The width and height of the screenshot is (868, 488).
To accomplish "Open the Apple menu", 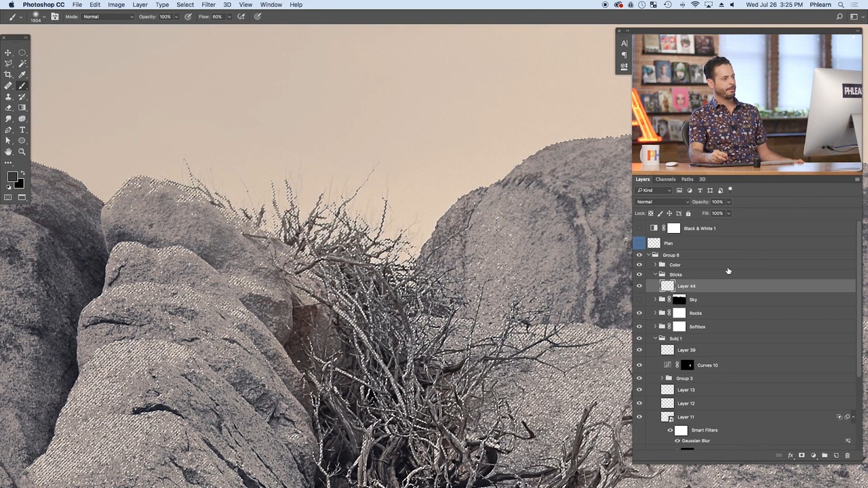I will (11, 5).
